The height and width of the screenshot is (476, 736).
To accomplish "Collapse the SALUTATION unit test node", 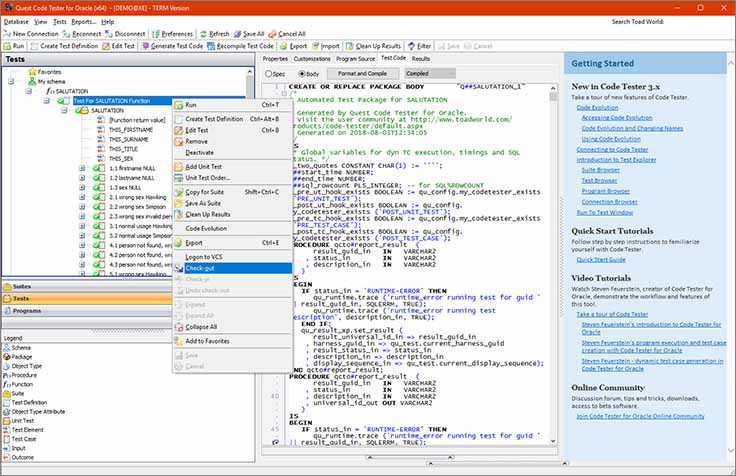I will [64, 110].
